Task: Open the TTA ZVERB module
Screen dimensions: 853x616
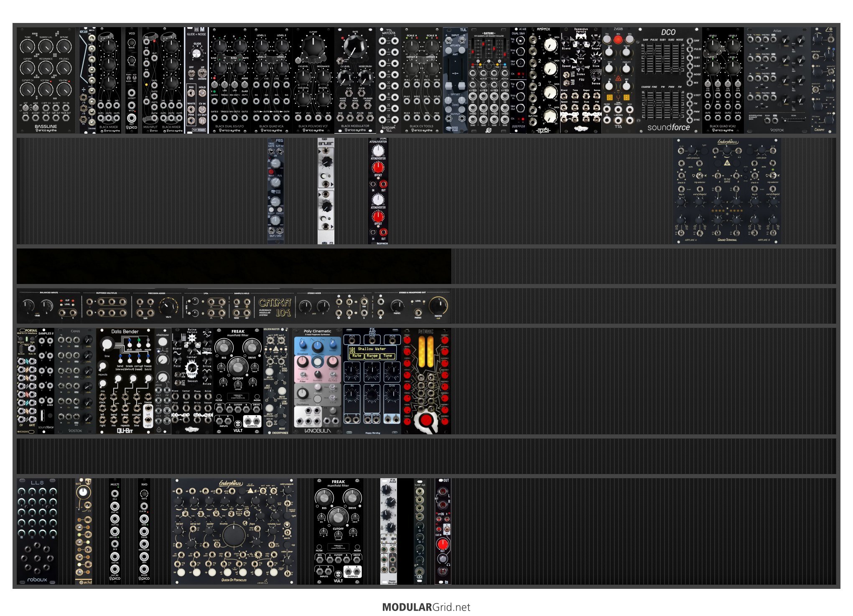Action: point(619,81)
